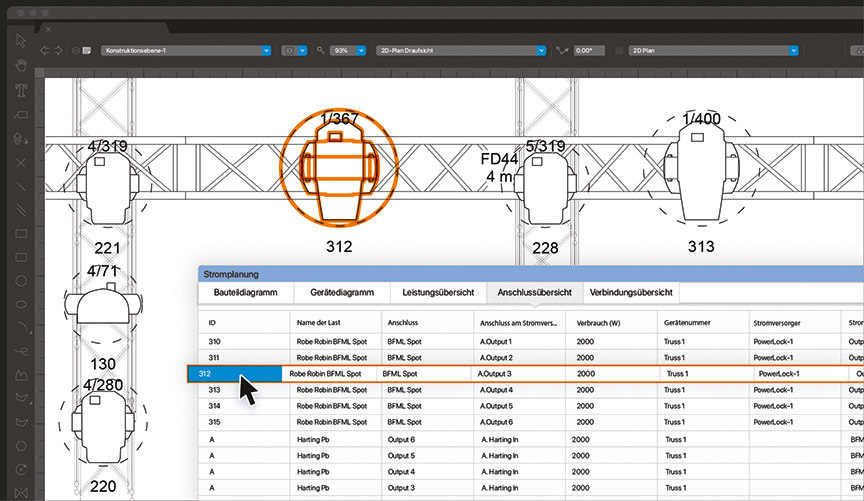
Task: Open the 2D Plan render mode dropdown
Action: coord(714,50)
